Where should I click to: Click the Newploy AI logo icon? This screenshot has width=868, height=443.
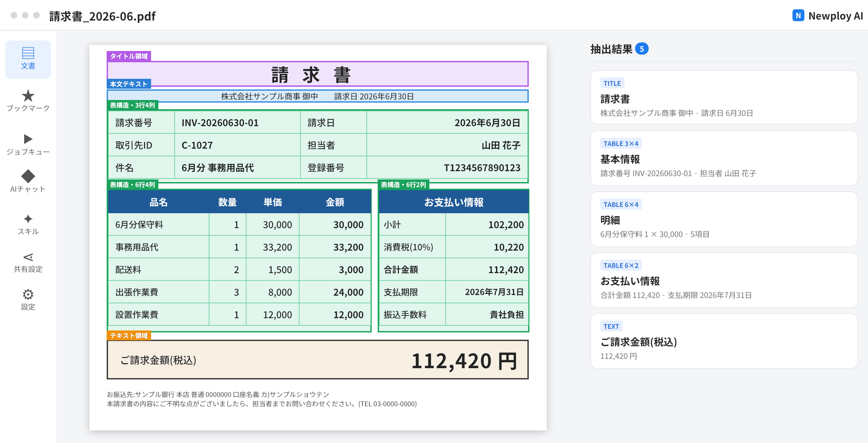[798, 16]
